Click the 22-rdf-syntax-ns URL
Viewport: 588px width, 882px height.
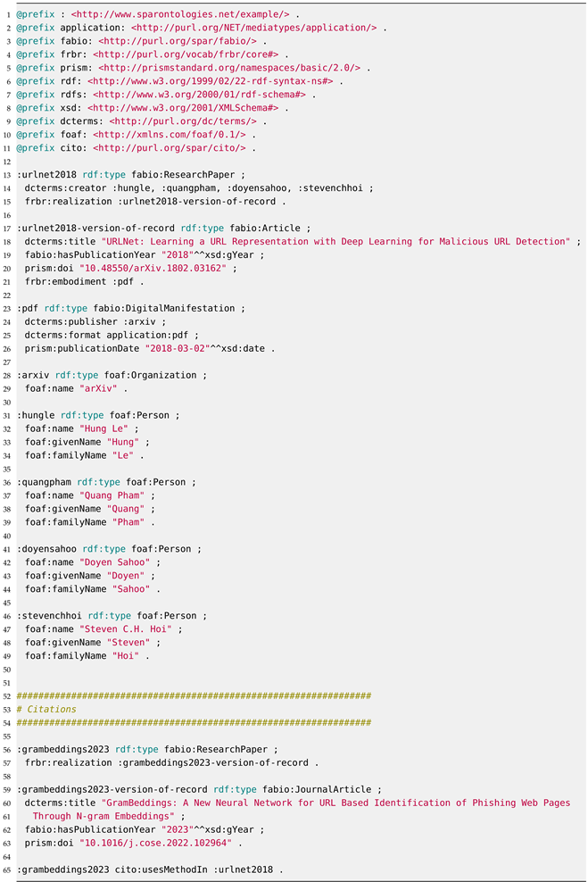211,81
